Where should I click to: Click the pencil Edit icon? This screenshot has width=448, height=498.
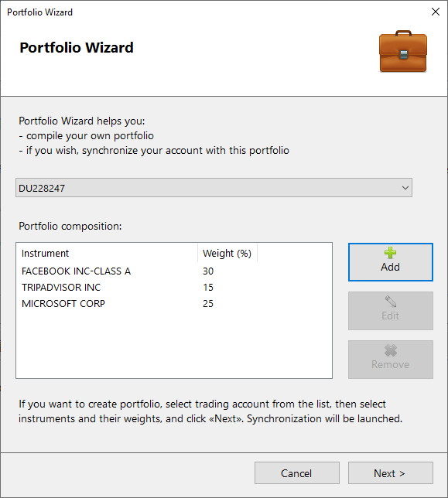391,302
